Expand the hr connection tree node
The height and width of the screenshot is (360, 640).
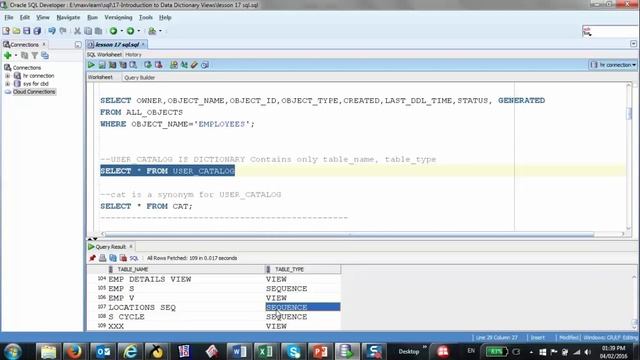[x=7, y=76]
